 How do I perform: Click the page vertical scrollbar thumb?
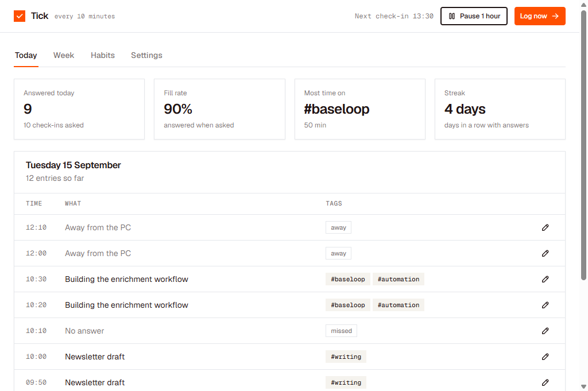click(583, 145)
